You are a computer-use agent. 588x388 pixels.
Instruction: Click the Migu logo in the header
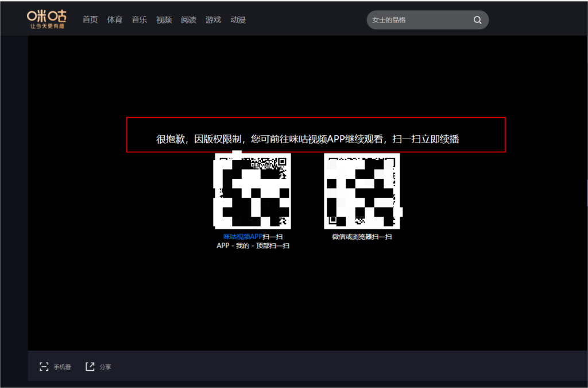click(x=46, y=20)
